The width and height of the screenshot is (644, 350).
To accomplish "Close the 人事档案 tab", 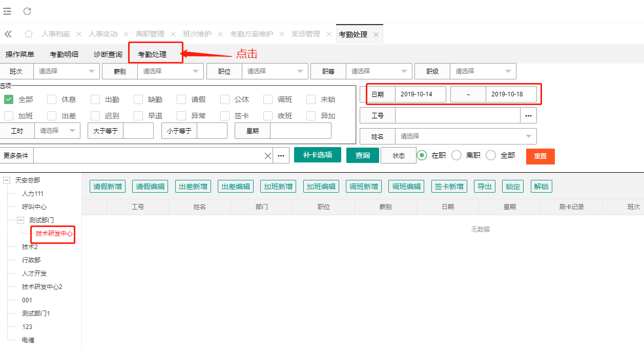I will click(x=79, y=34).
